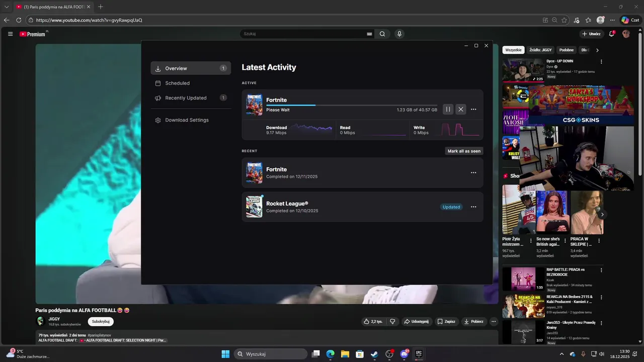Select the Podobne filter chip
The image size is (644, 362).
click(566, 50)
